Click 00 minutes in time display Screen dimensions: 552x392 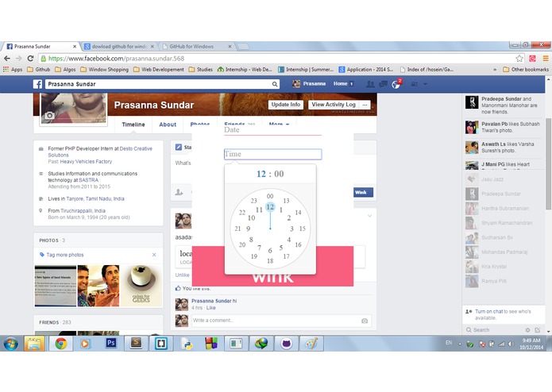point(279,174)
